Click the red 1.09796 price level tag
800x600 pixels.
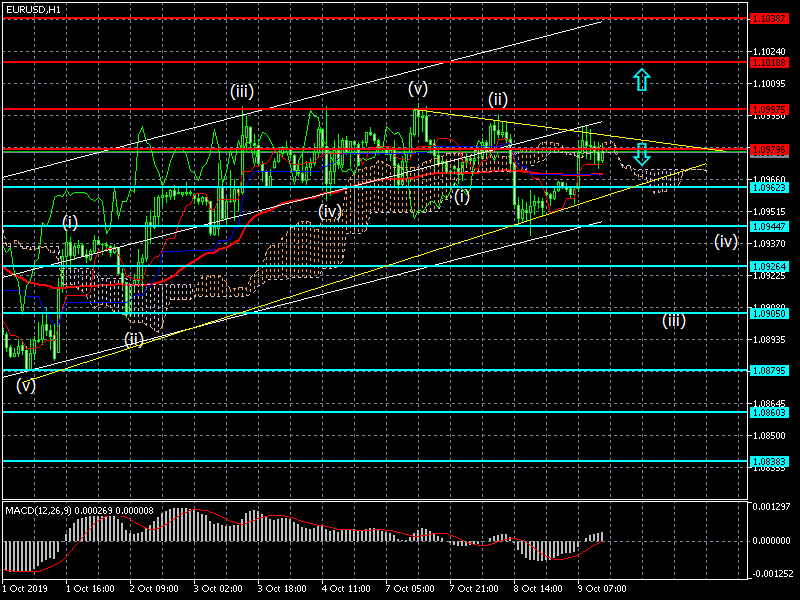(x=769, y=149)
